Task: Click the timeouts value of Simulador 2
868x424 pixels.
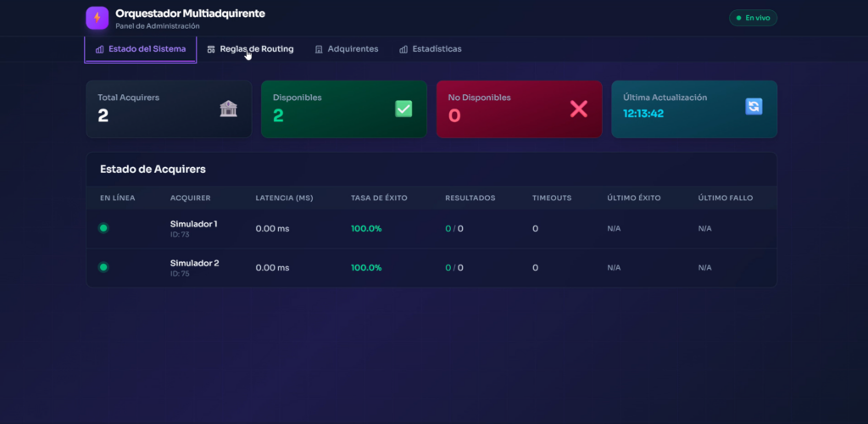Action: tap(536, 268)
